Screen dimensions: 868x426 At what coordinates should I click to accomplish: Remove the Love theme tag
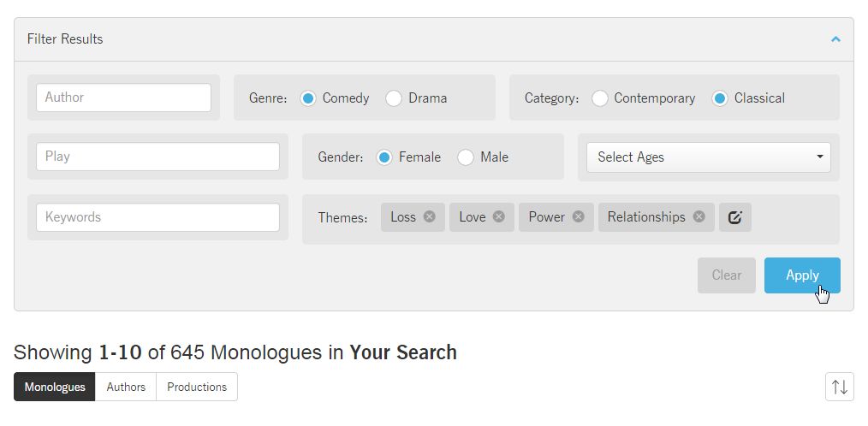[499, 216]
